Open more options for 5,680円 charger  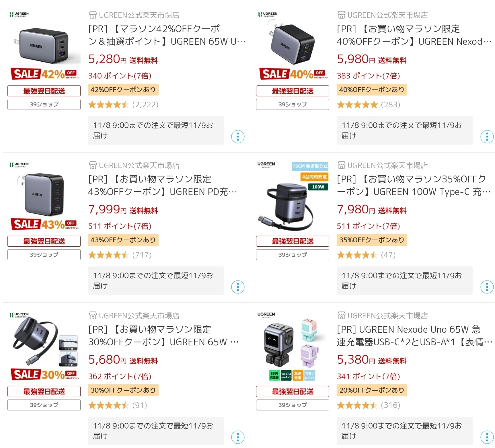tap(238, 437)
